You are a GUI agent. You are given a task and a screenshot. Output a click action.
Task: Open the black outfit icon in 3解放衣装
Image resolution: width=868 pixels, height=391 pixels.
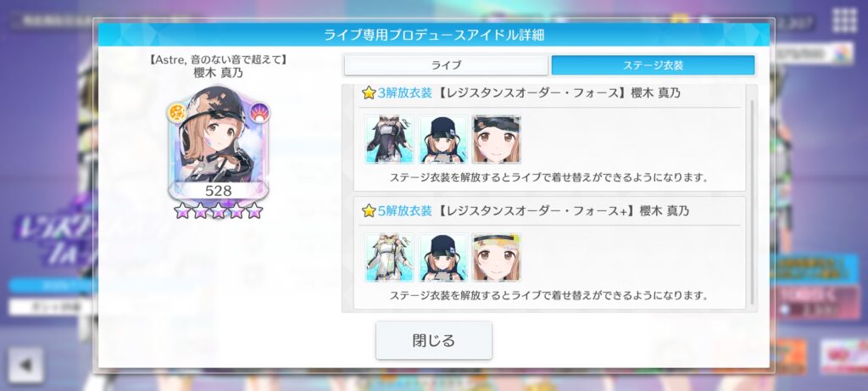389,140
